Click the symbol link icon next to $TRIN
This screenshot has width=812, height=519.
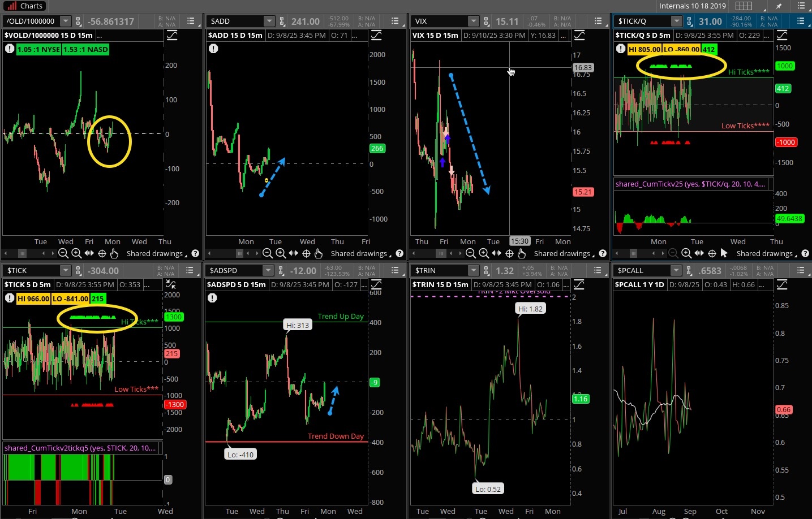click(x=486, y=271)
